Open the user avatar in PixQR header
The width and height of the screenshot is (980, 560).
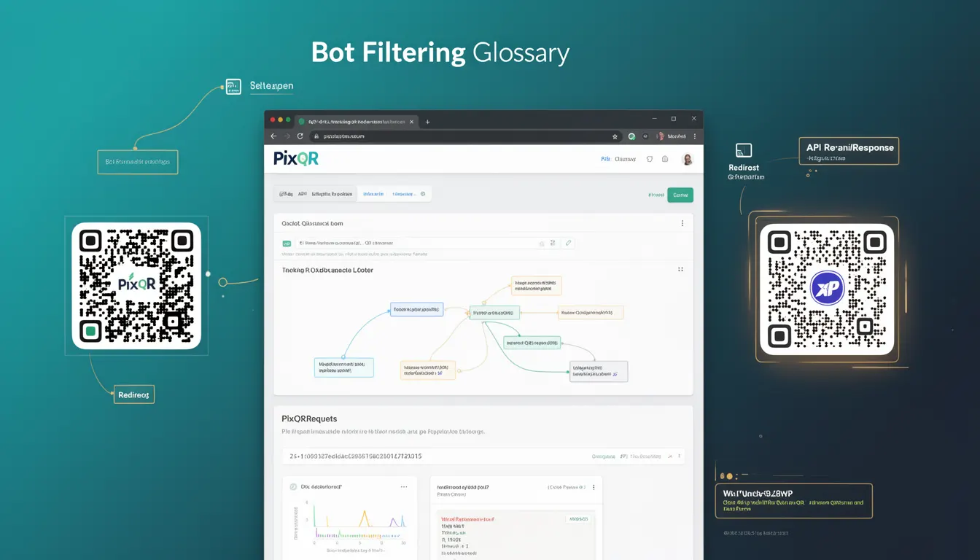687,159
